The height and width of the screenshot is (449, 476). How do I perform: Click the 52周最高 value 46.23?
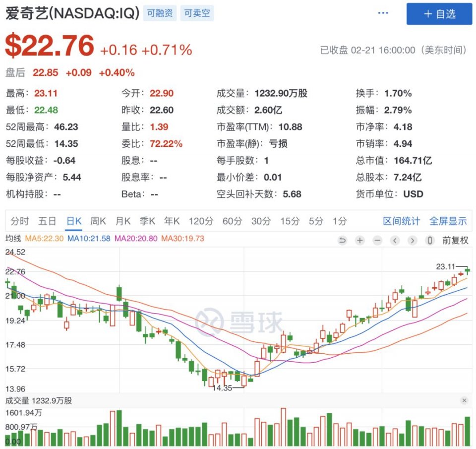pyautogui.click(x=66, y=127)
